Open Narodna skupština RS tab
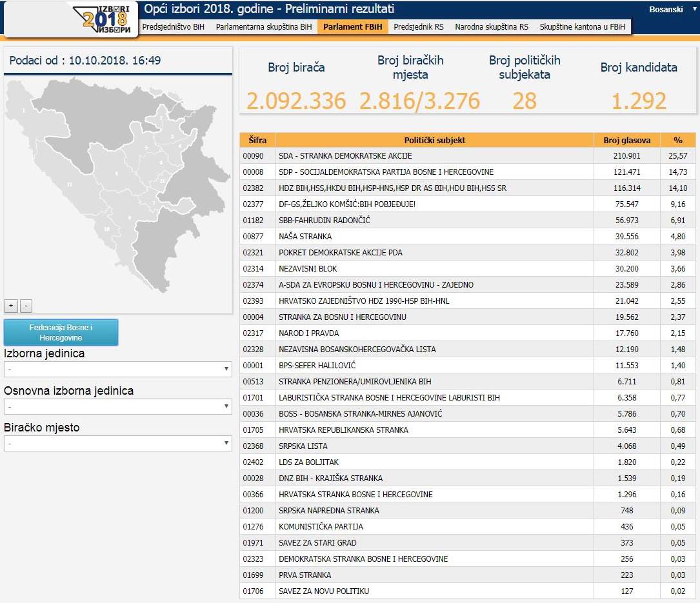Screen dimensions: 700x603 491,27
